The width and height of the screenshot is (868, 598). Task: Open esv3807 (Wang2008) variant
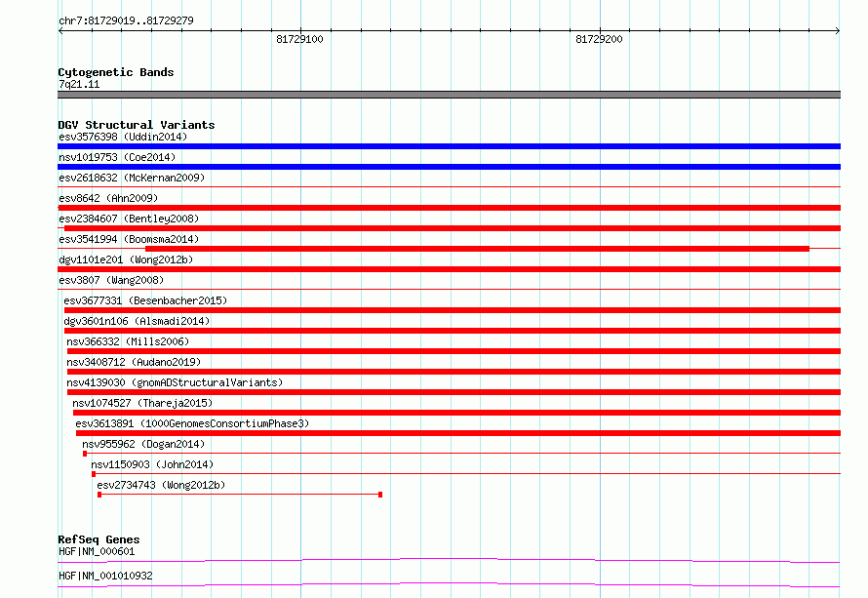click(111, 280)
